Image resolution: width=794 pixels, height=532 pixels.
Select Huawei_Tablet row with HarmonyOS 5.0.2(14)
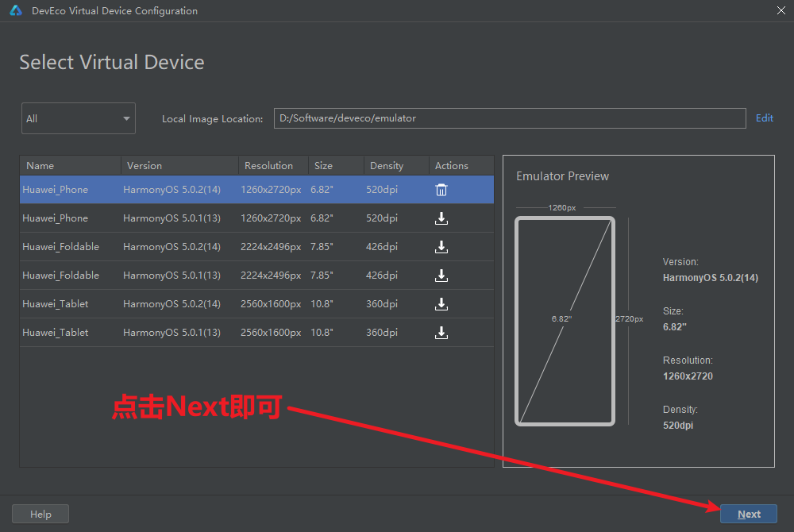point(256,304)
